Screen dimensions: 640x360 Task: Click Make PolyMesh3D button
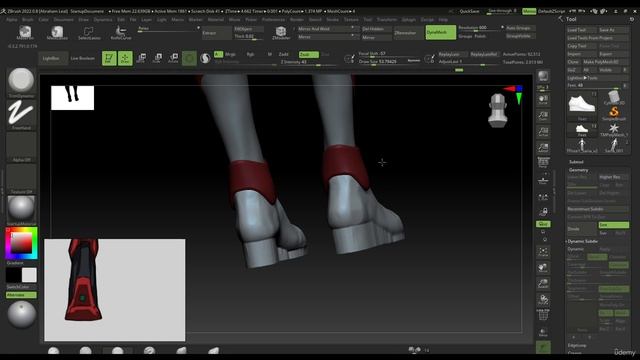[x=605, y=62]
